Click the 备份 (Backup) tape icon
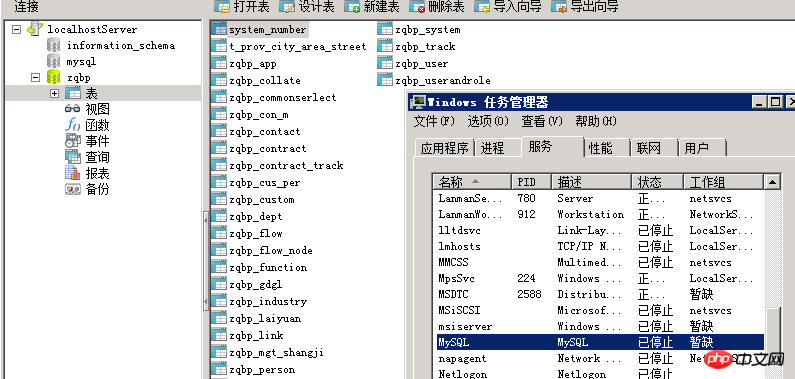 73,190
